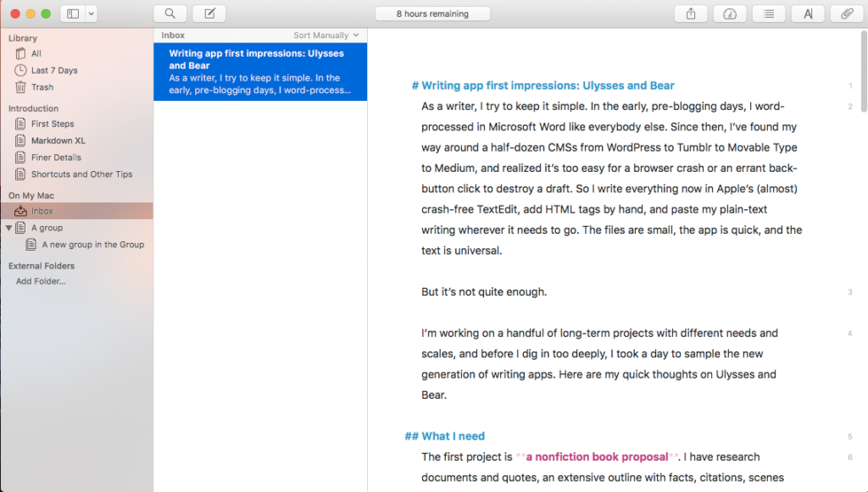Open the Sort Manually dropdown

(x=326, y=36)
